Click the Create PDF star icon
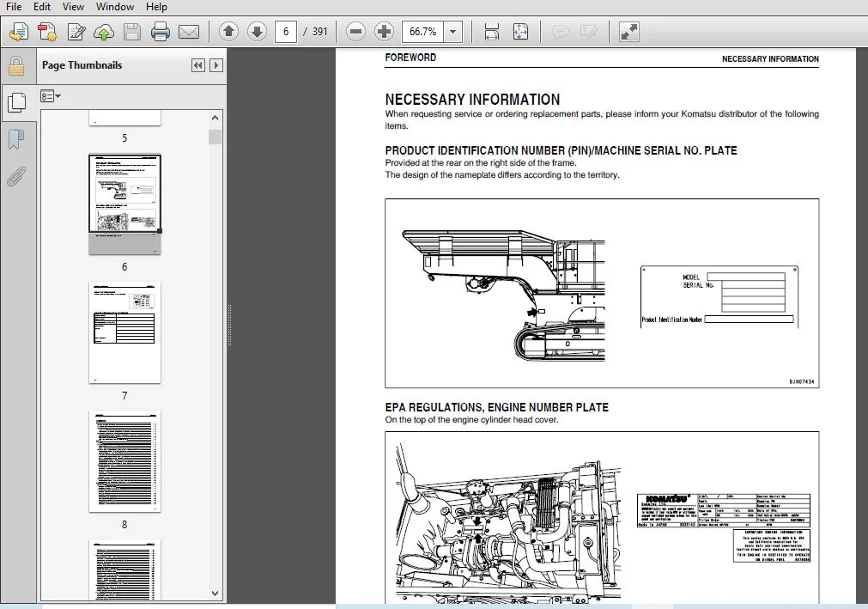The image size is (868, 609). pos(47,32)
